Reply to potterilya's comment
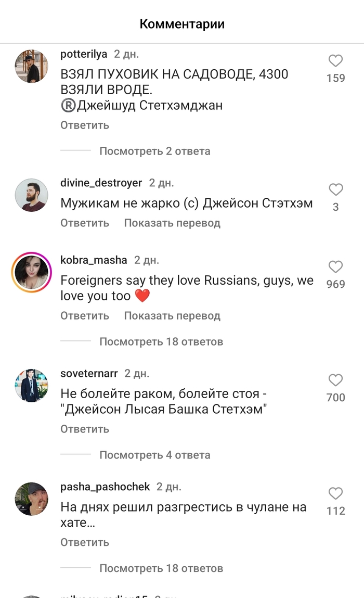The height and width of the screenshot is (598, 364). pyautogui.click(x=85, y=125)
